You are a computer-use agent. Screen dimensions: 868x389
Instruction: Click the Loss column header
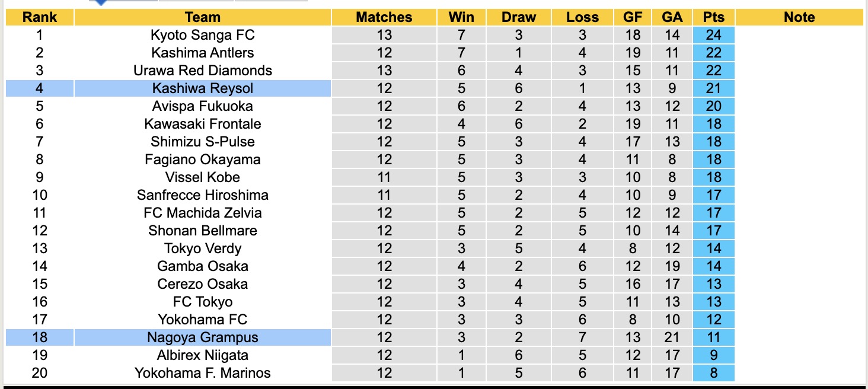582,17
